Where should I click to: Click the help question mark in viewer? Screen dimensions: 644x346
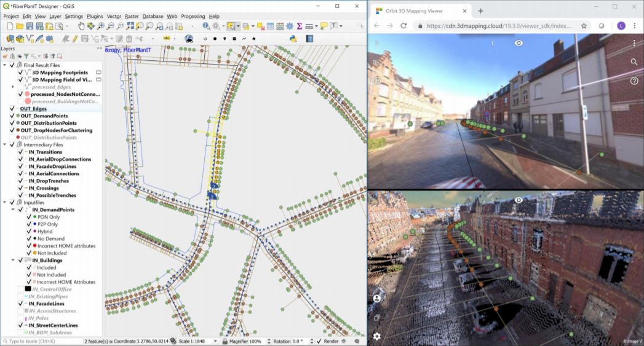pos(634,81)
